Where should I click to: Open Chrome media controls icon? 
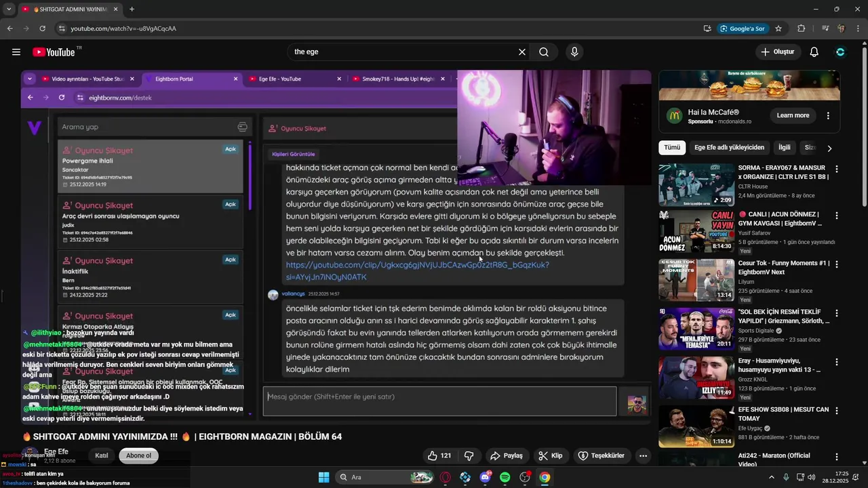coord(825,28)
